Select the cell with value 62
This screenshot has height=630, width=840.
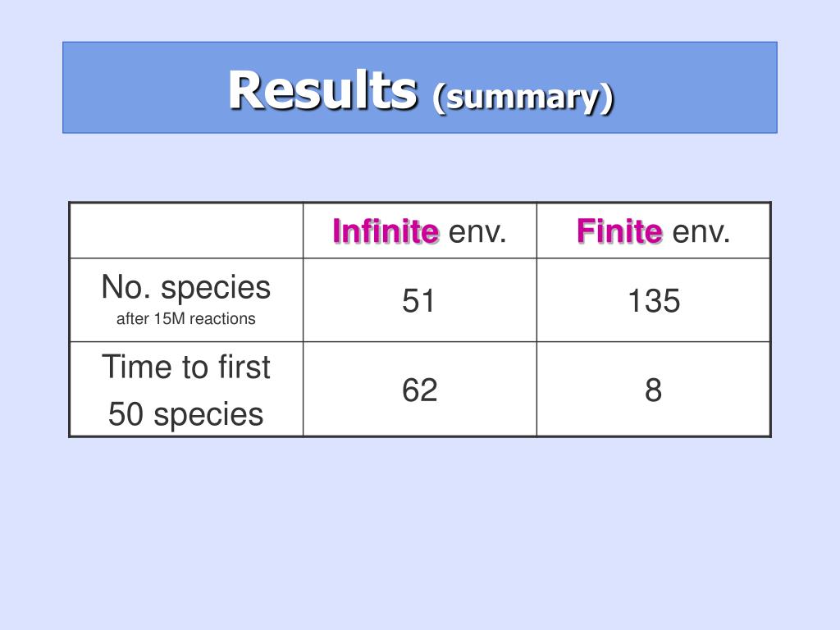419,390
